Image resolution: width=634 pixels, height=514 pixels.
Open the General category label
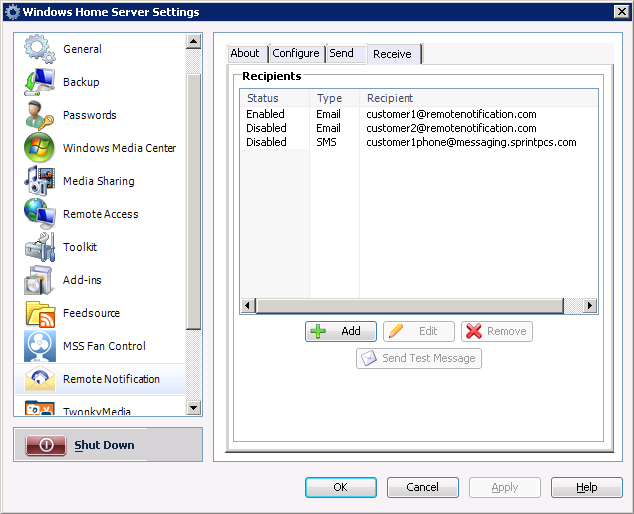coord(82,49)
